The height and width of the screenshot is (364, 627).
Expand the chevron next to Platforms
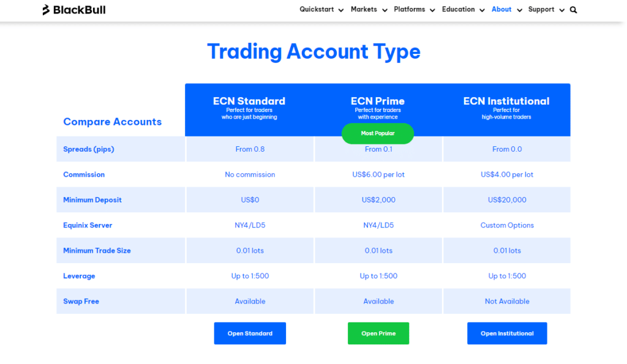432,10
